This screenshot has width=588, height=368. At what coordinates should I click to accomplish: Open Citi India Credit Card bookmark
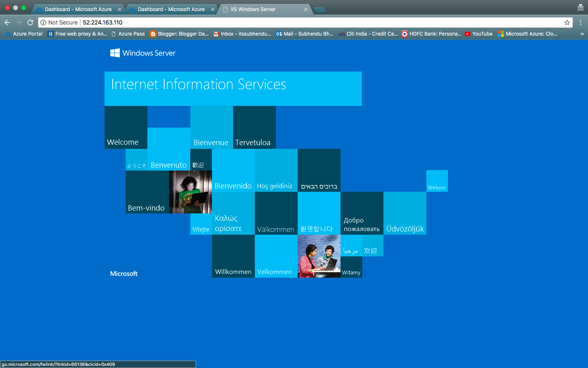point(368,34)
